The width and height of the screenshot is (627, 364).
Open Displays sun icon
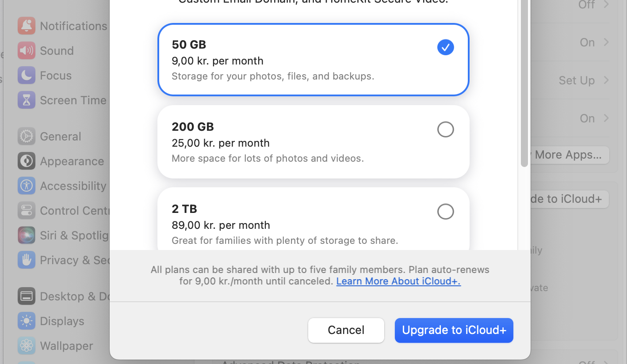click(x=27, y=321)
